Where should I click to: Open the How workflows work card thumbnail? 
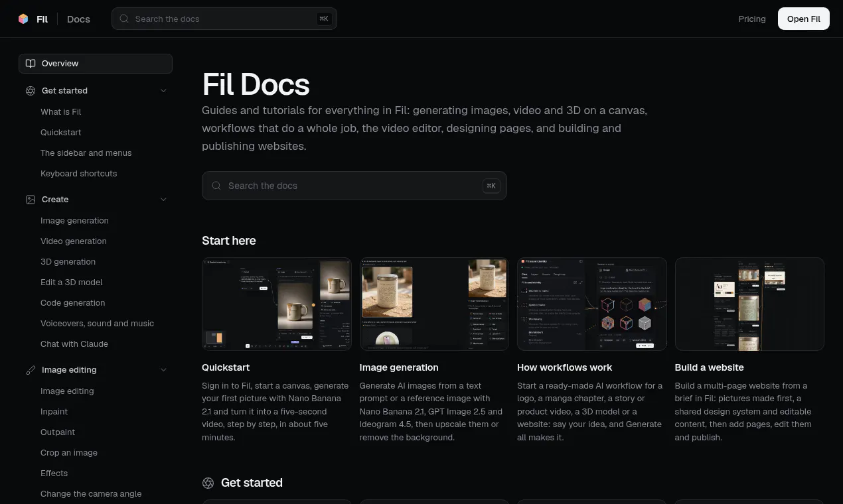[x=592, y=304]
